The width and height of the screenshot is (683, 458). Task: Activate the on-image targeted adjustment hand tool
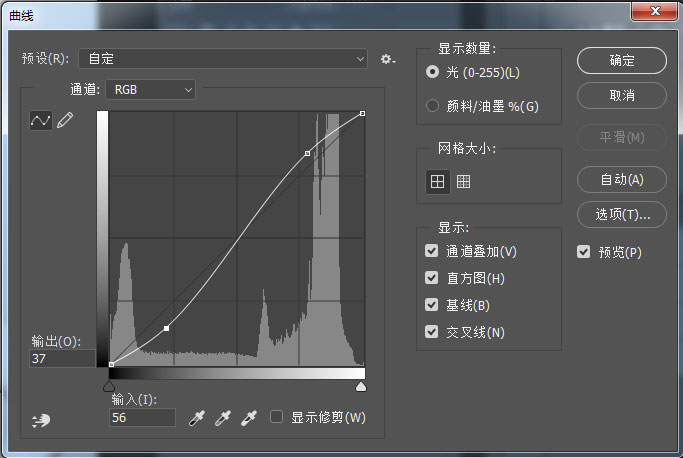(41, 420)
